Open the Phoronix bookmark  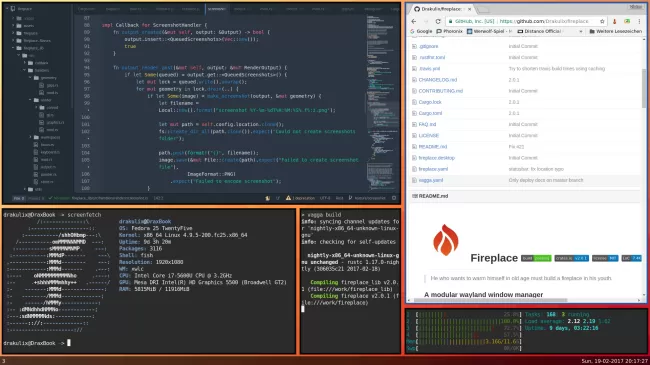click(449, 31)
